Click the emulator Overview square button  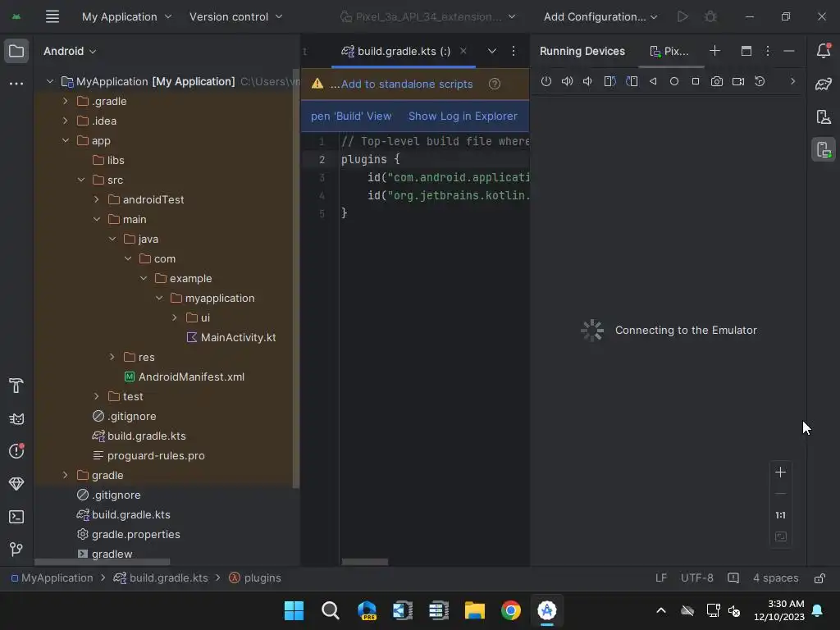(x=696, y=81)
